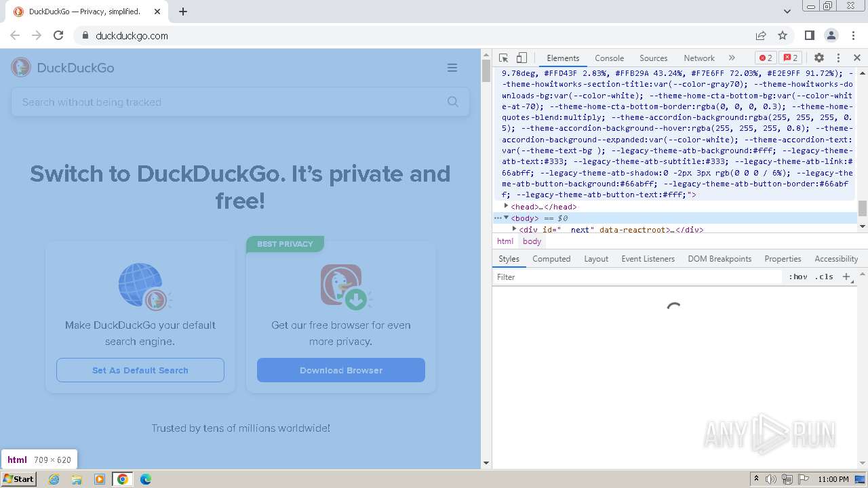This screenshot has width=868, height=488.
Task: Open the DevTools three-dot customize menu
Action: point(838,58)
